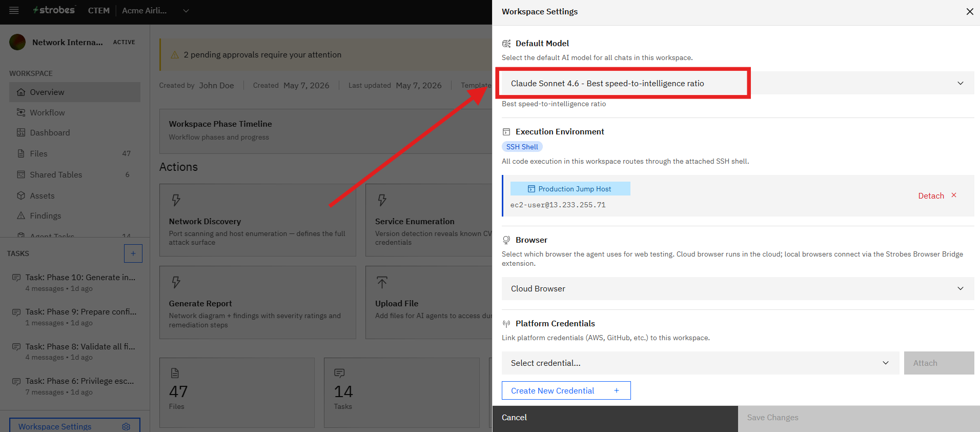Cancel the workspace settings changes
Viewport: 980px width, 432px height.
(x=615, y=418)
